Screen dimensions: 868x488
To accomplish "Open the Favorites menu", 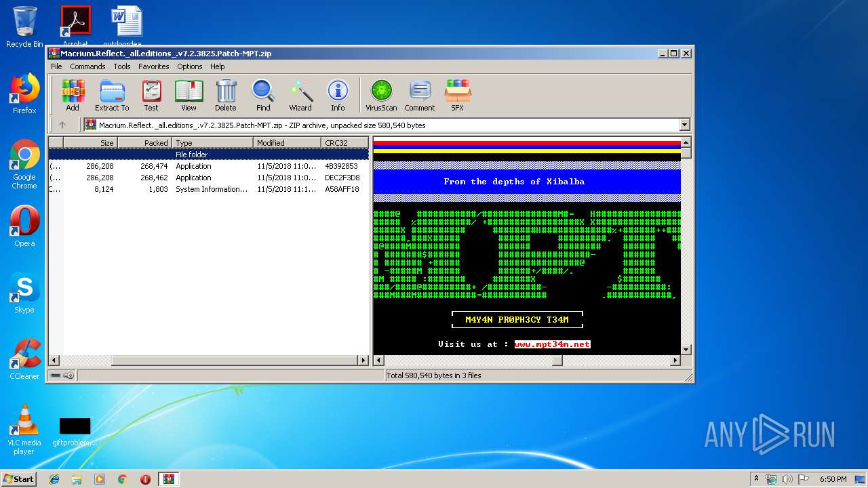I will coord(154,66).
